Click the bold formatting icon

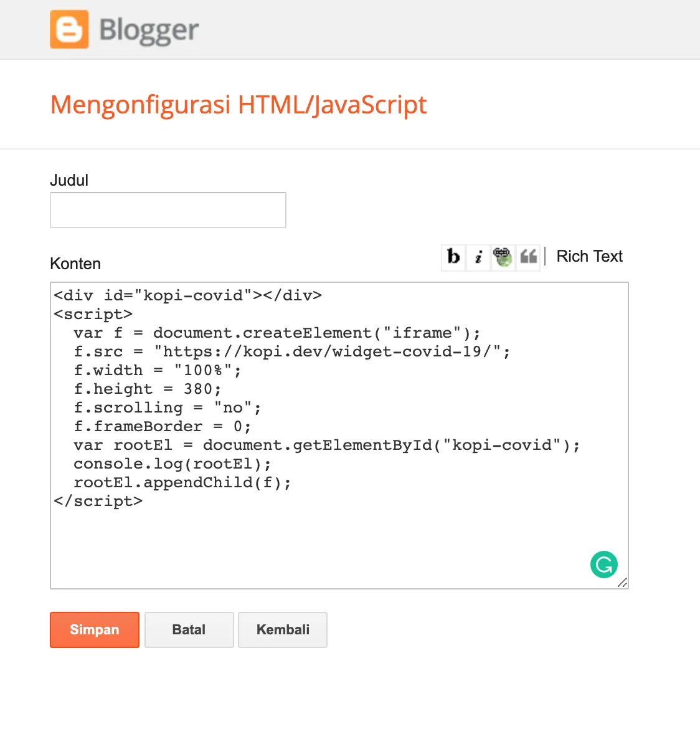(453, 257)
